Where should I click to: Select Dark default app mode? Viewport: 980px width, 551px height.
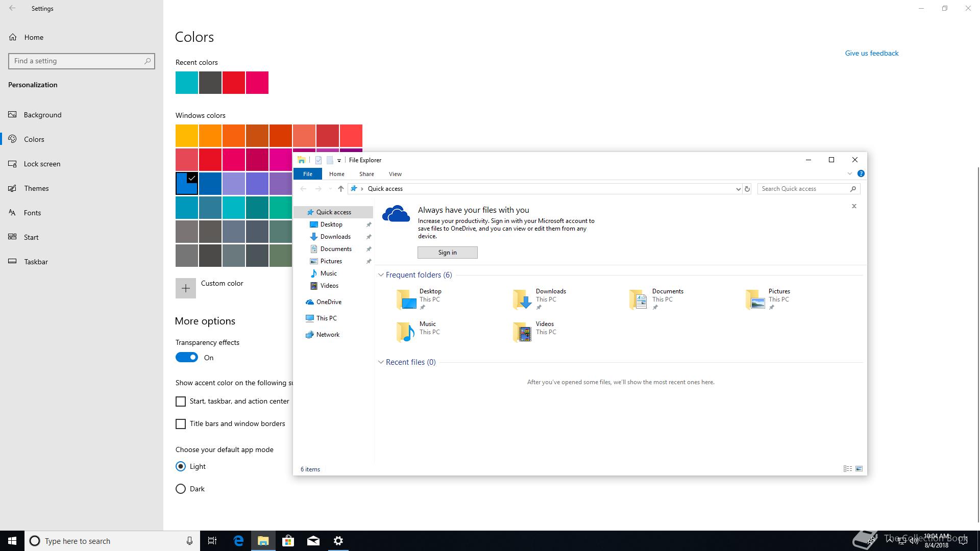point(181,489)
